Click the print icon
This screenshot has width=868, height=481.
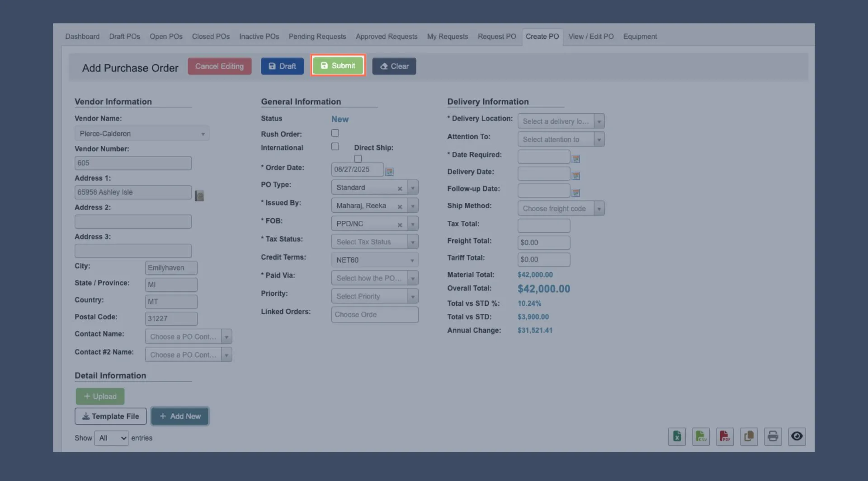point(773,436)
